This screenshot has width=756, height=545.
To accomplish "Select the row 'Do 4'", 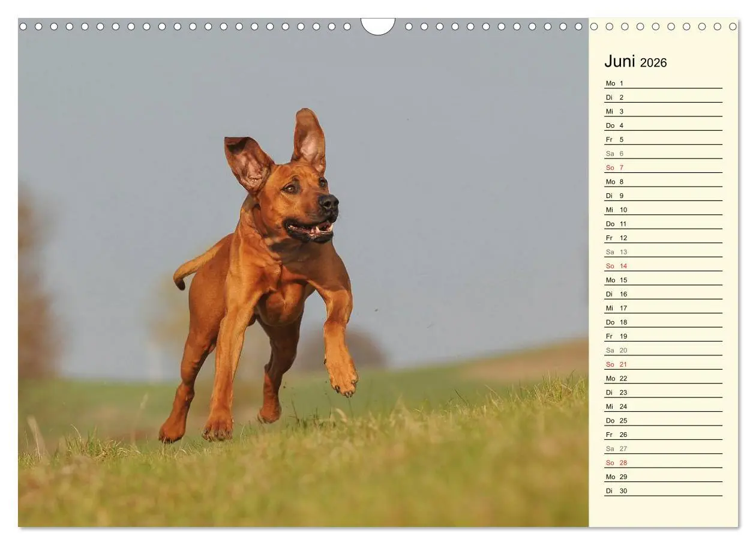I will (x=663, y=125).
